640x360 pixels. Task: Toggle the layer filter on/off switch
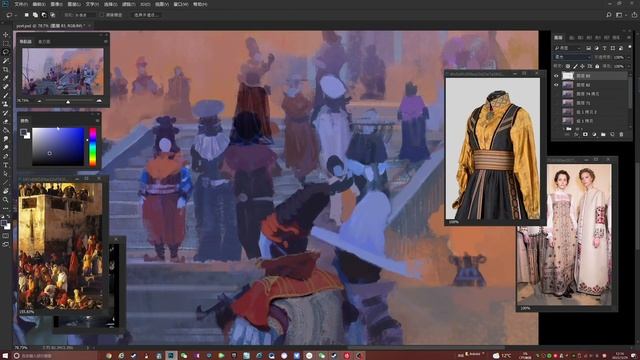point(629,47)
